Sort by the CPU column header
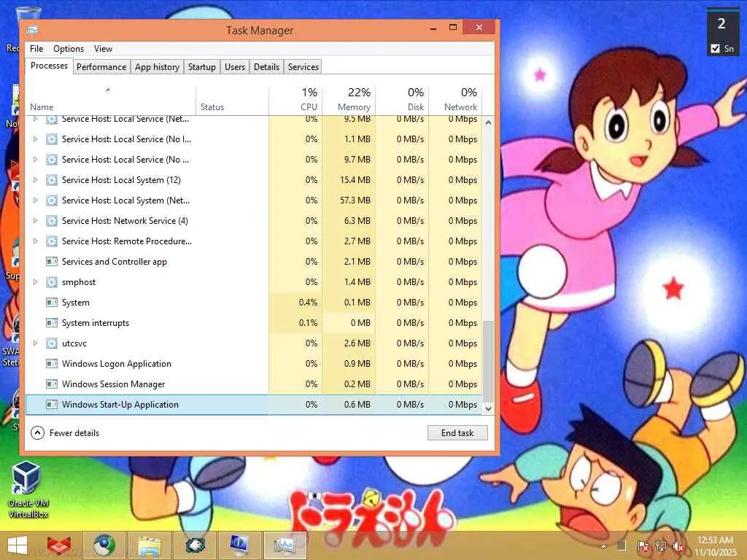The image size is (747, 560). click(x=296, y=101)
